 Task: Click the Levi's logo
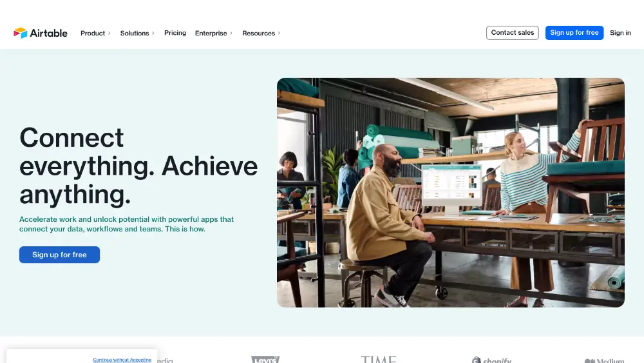click(x=265, y=360)
